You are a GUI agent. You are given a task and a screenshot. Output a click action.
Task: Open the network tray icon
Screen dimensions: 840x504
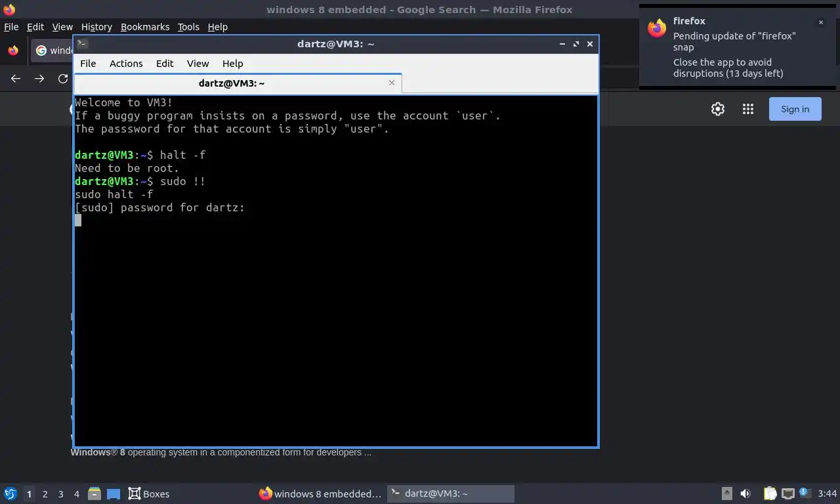coord(787,493)
